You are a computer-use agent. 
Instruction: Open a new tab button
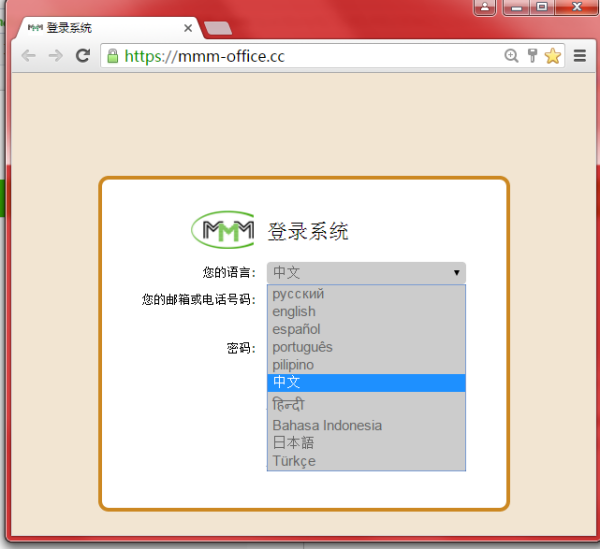[218, 28]
